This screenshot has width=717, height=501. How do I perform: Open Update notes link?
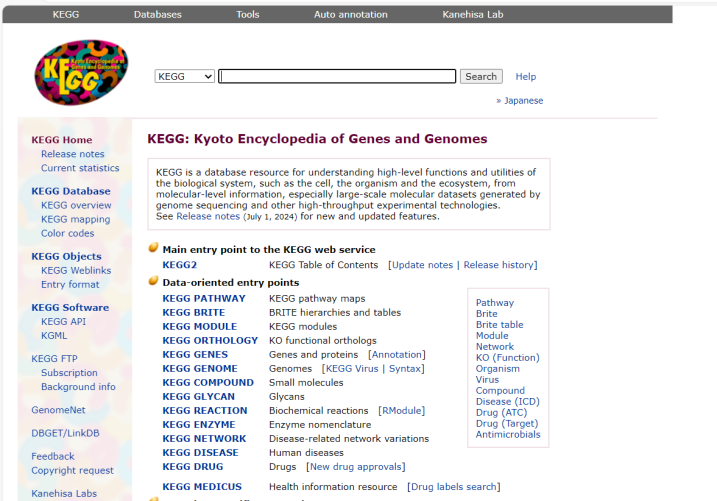coord(423,265)
